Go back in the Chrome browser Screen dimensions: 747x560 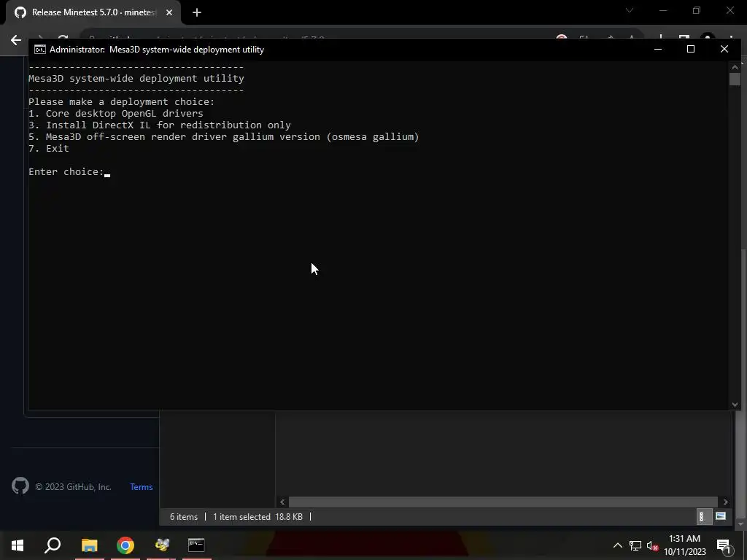tap(16, 40)
